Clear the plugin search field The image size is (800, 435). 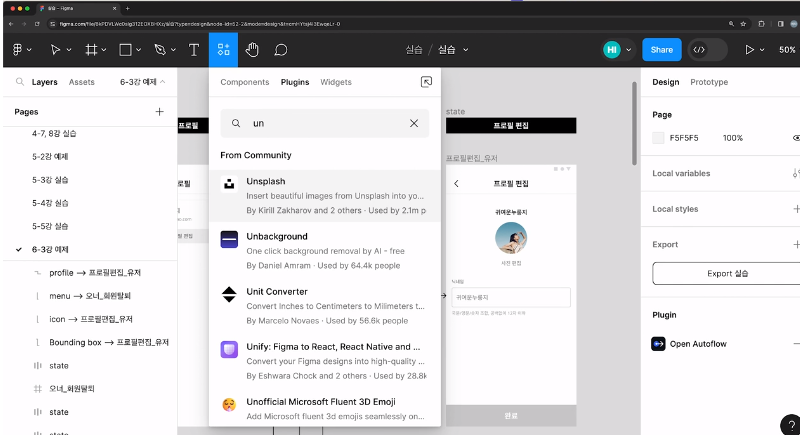click(x=414, y=123)
